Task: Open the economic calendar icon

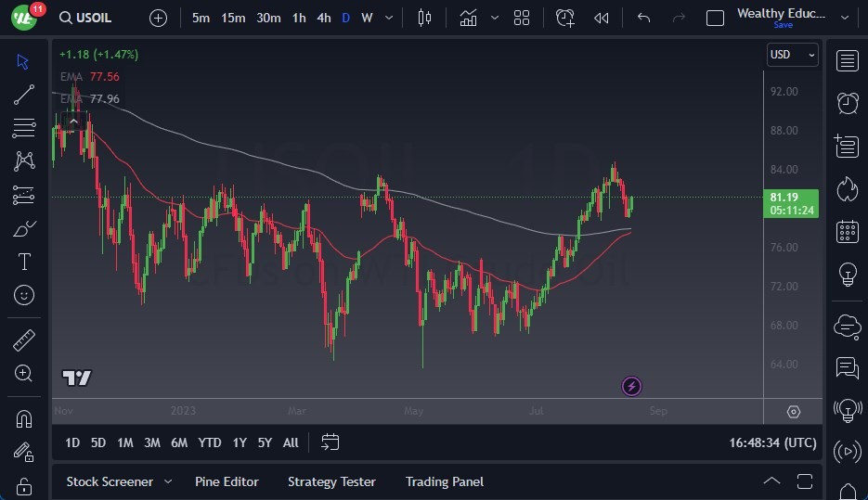Action: [847, 231]
